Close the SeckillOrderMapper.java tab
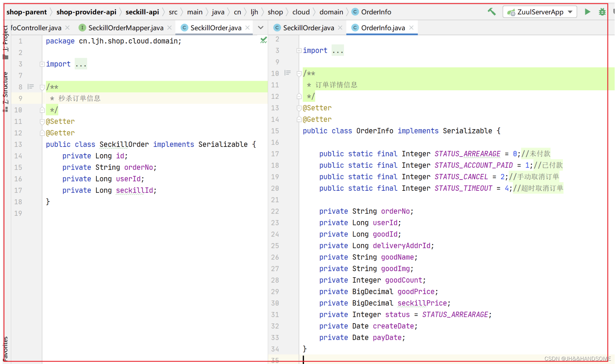 click(x=169, y=28)
